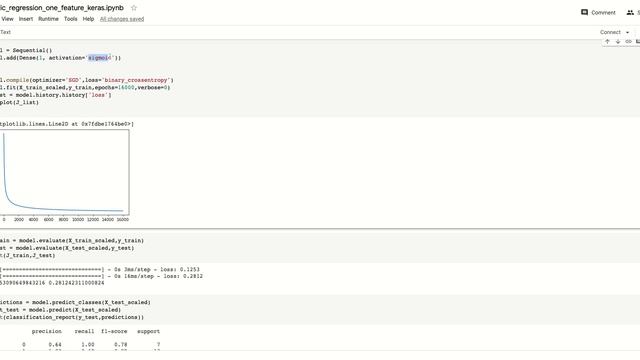This screenshot has height=360, width=640.
Task: Open the Runtime menu
Action: [48, 19]
